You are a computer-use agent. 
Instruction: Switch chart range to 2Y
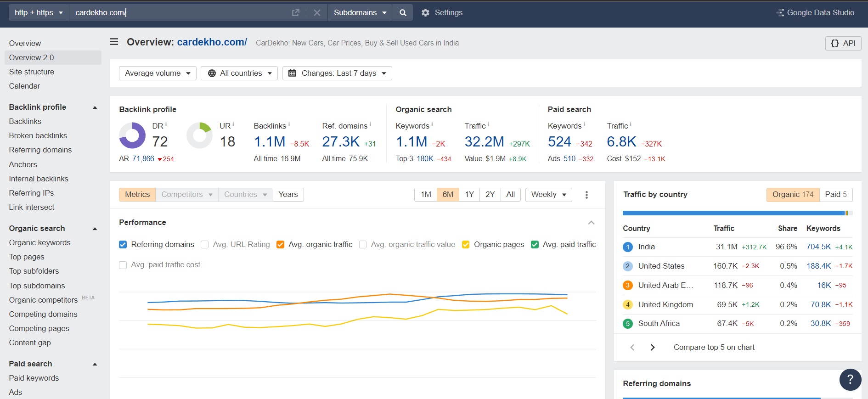point(490,195)
